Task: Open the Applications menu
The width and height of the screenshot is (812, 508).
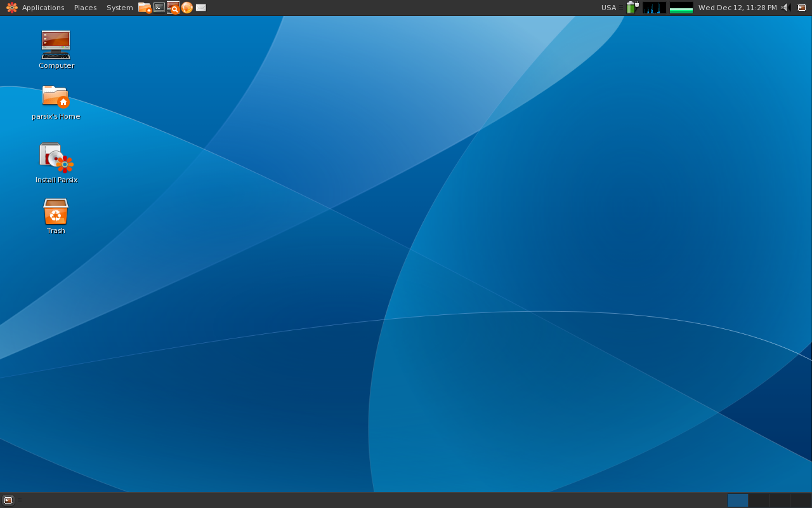Action: click(x=36, y=8)
